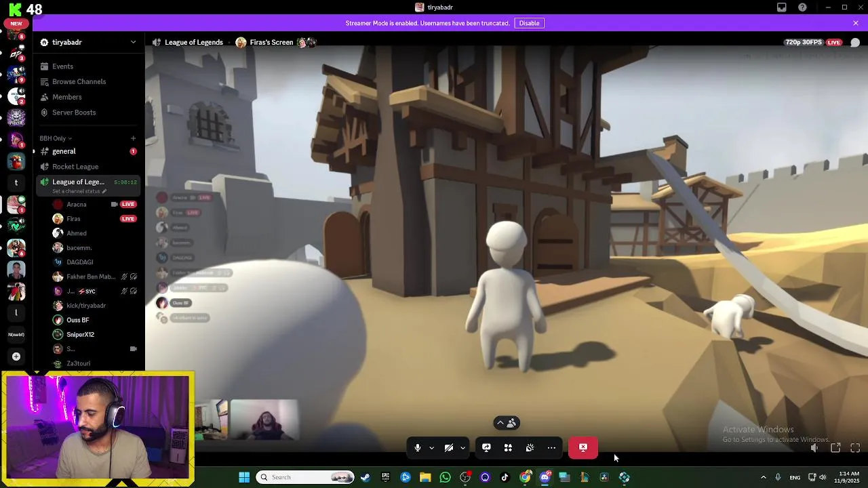Click the share your screen icon
The height and width of the screenshot is (488, 868).
486,447
